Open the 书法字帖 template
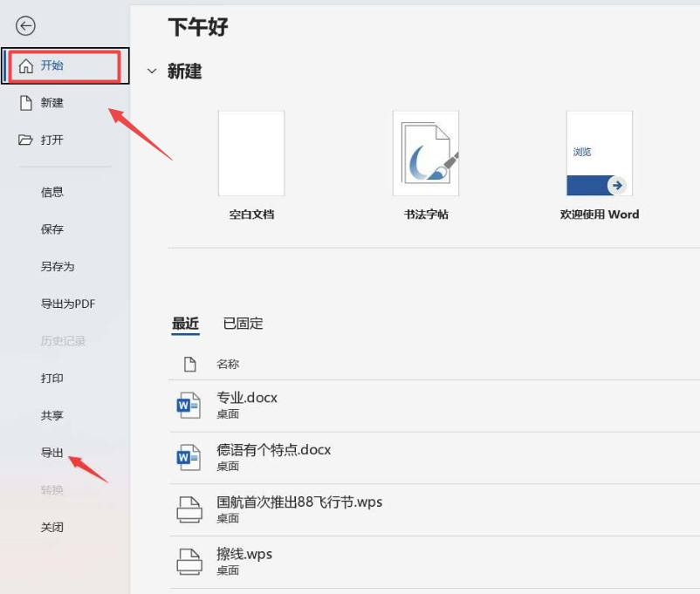The width and height of the screenshot is (700, 594). pos(426,154)
